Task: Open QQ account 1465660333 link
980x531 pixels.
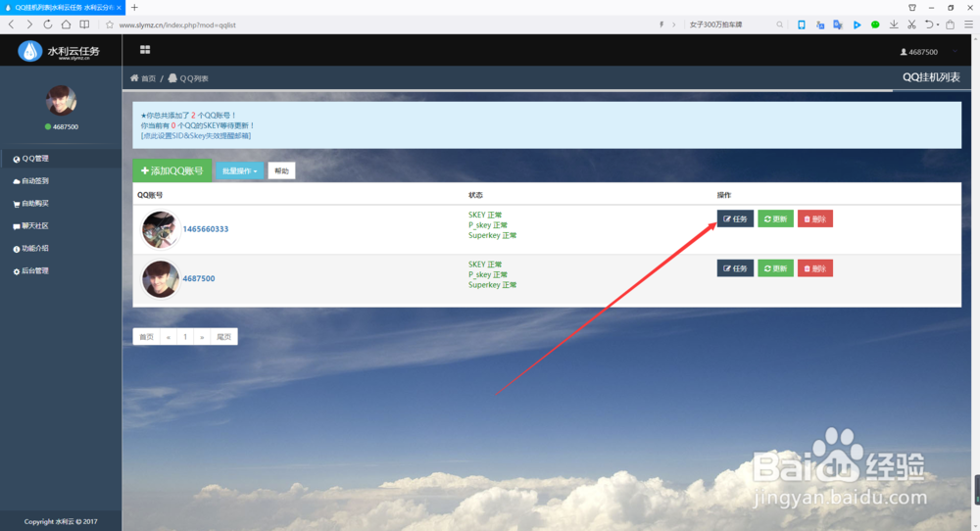Action: (206, 229)
